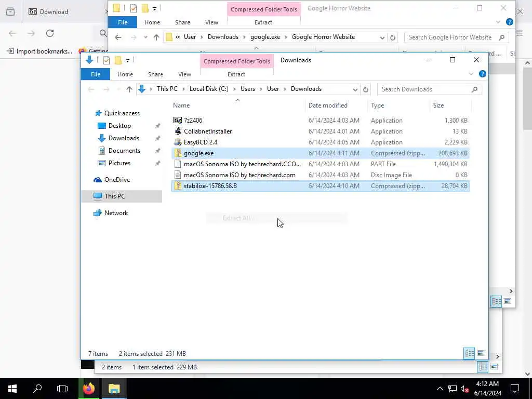Image resolution: width=532 pixels, height=399 pixels.
Task: Open Share tab in Google Horror Website window
Action: click(182, 22)
